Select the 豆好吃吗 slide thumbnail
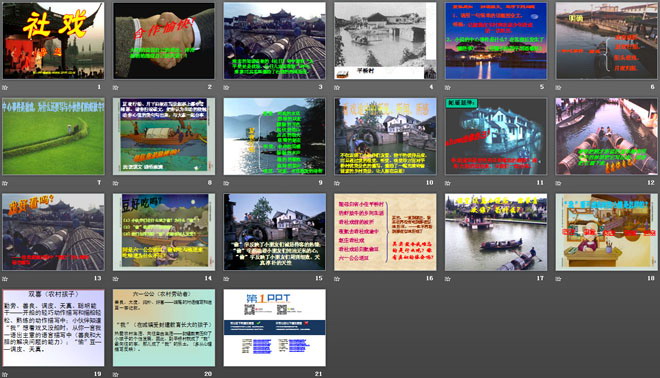Screen dimensions: 660x378 (164, 232)
